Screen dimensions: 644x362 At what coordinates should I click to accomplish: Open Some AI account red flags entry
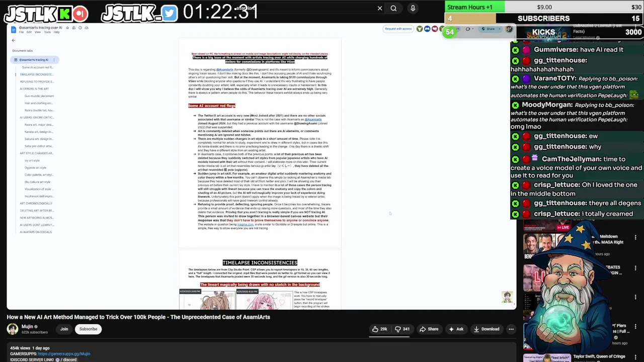pos(37,67)
